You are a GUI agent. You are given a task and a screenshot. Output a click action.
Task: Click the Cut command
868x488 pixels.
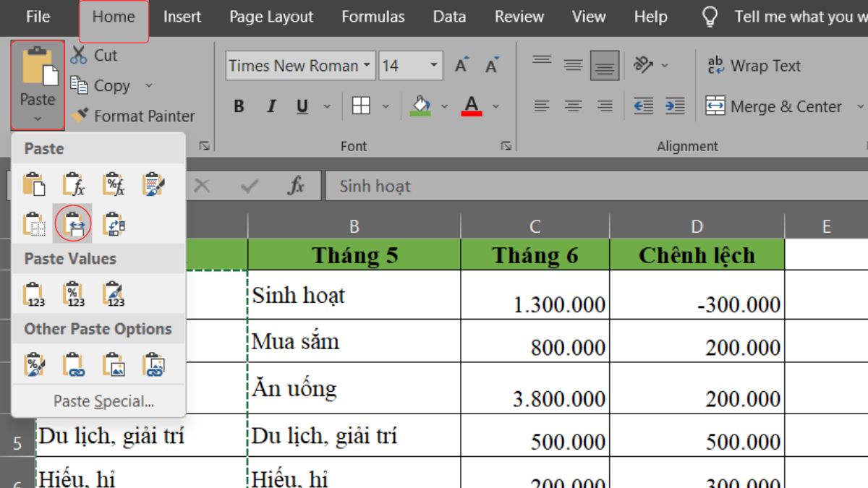click(104, 54)
